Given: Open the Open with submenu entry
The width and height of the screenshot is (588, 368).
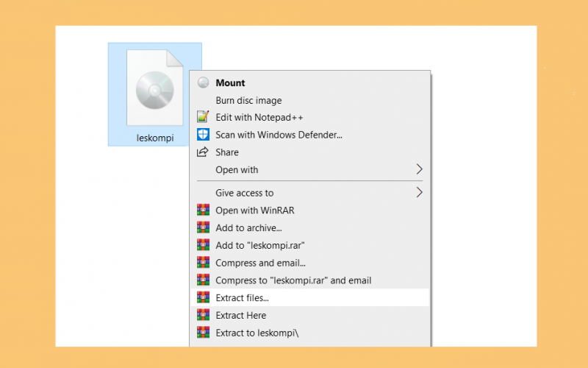Looking at the screenshot, I should coord(309,170).
